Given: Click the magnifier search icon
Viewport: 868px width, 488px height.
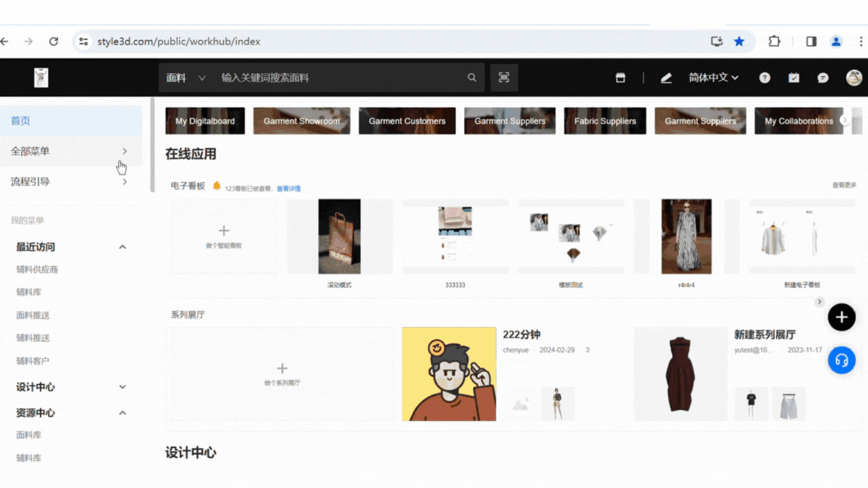Looking at the screenshot, I should pyautogui.click(x=472, y=78).
